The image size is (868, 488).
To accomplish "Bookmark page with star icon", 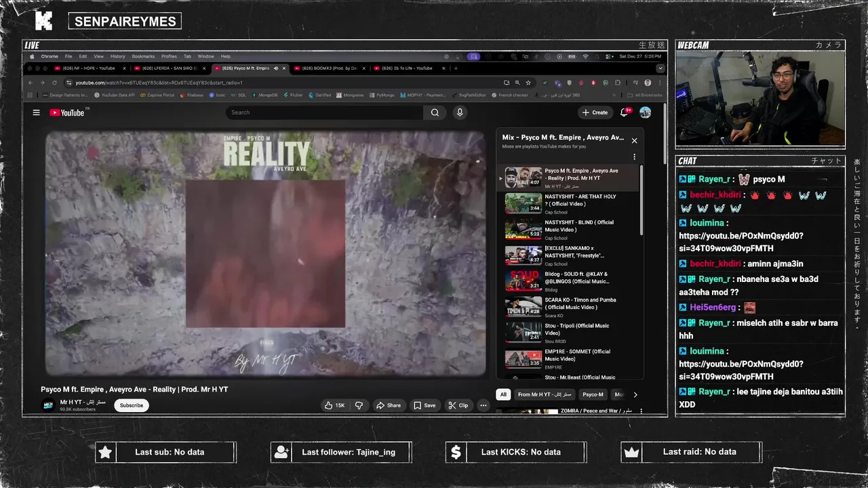I will click(528, 83).
